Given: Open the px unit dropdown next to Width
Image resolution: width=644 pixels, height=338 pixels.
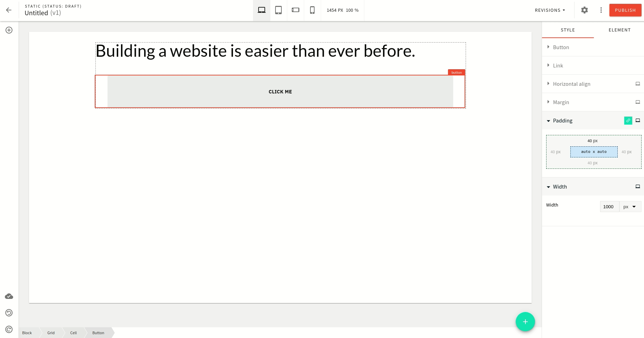Looking at the screenshot, I should [630, 206].
